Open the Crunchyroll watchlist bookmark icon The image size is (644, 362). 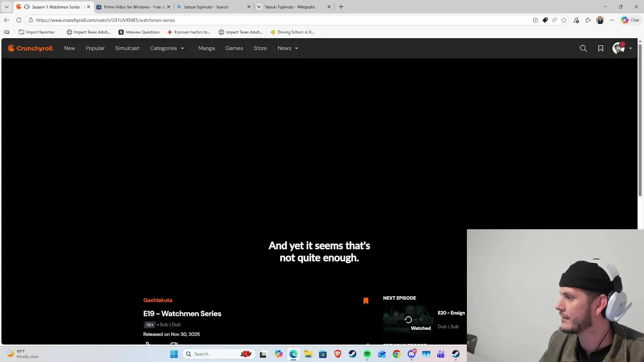pyautogui.click(x=601, y=48)
